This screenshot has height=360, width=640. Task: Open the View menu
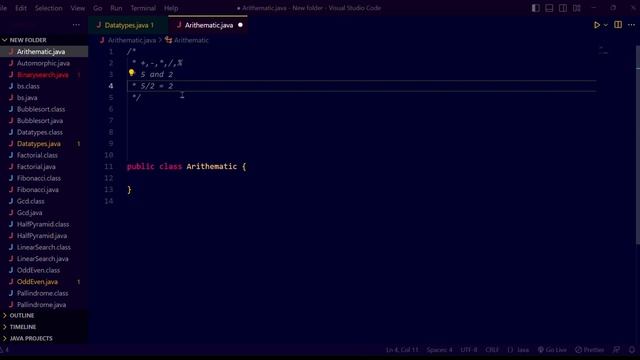(x=78, y=8)
